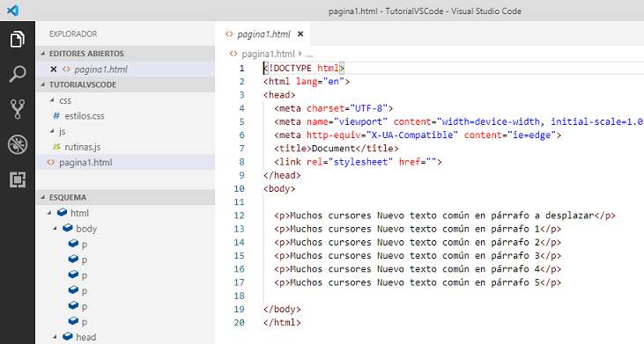Image resolution: width=644 pixels, height=344 pixels.
Task: Click the estilos.css hash file icon
Action: pos(56,116)
